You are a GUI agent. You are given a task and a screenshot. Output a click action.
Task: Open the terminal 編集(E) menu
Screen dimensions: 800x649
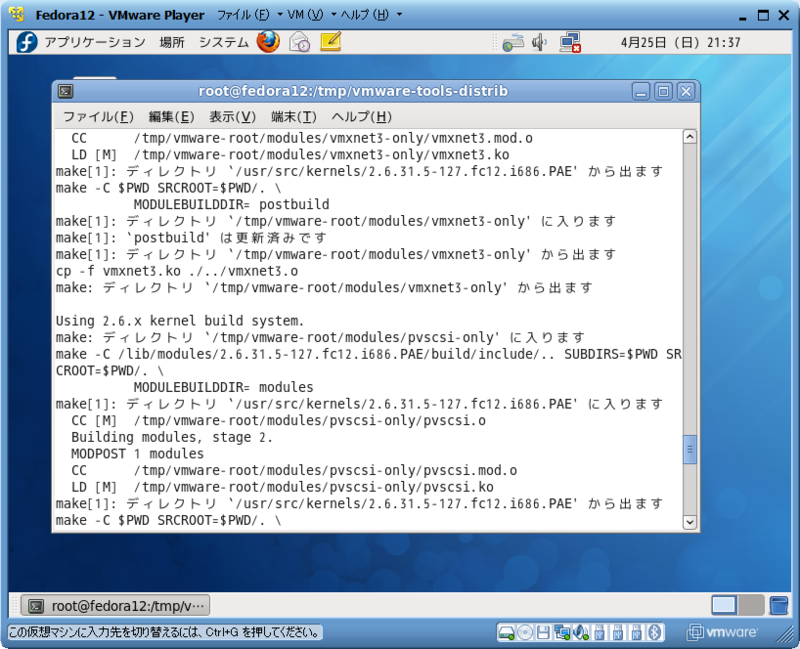coord(171,117)
